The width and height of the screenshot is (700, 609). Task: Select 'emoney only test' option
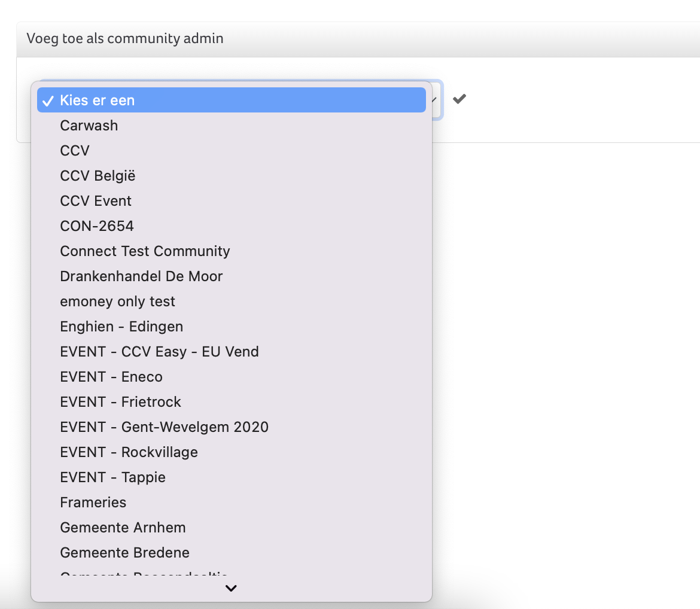pyautogui.click(x=232, y=302)
